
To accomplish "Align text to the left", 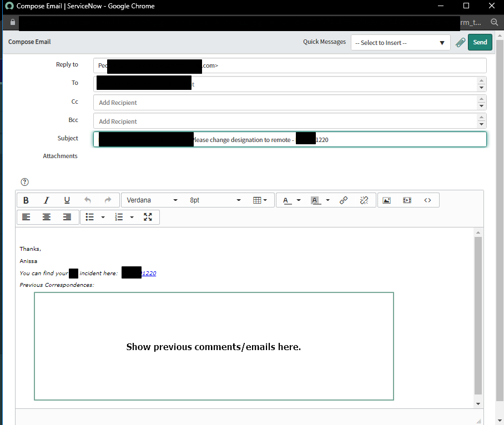I will [26, 217].
